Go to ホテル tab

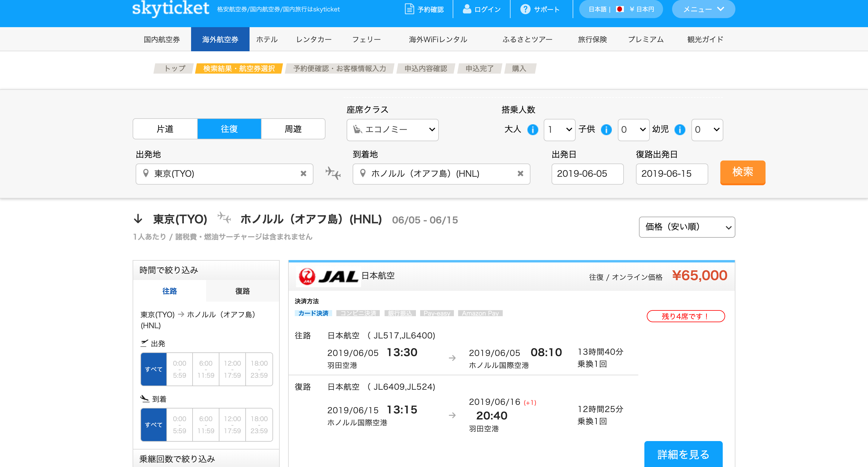click(x=267, y=40)
